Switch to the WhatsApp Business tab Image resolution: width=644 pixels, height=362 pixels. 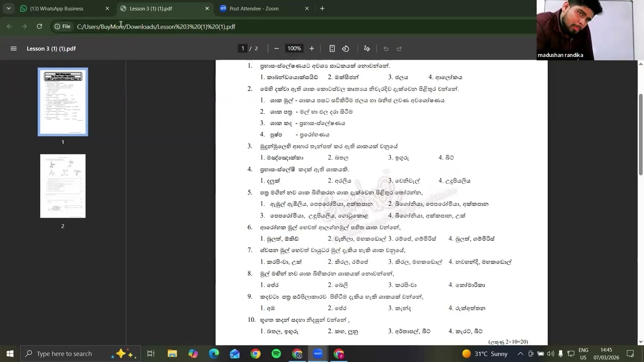coord(64,9)
